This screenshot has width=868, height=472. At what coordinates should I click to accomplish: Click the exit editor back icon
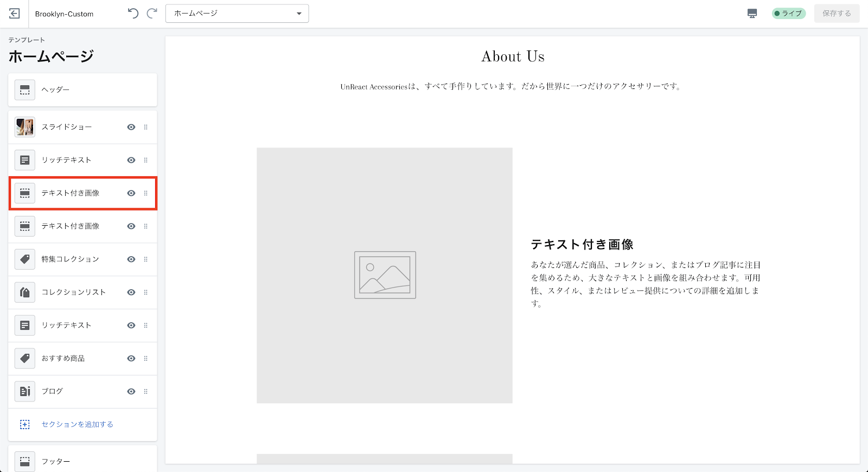15,14
